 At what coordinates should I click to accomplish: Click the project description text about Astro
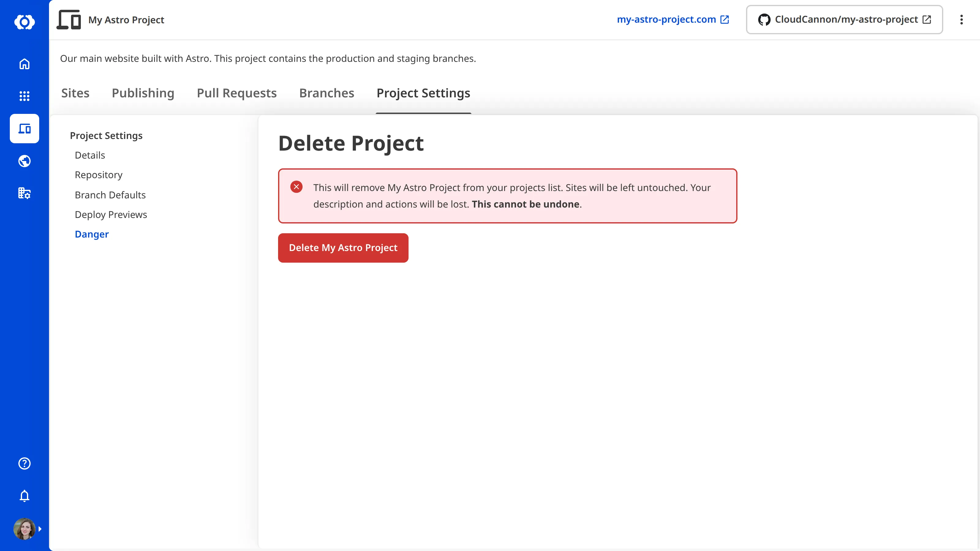[268, 58]
